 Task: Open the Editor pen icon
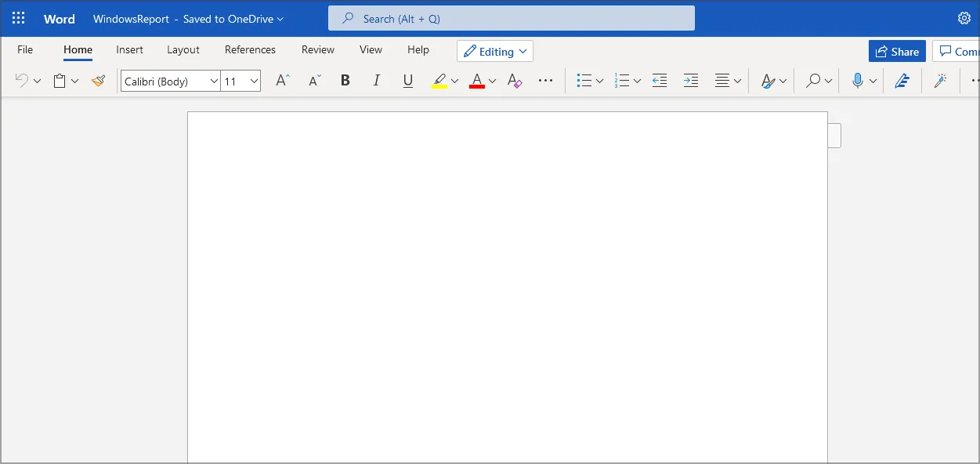click(902, 81)
